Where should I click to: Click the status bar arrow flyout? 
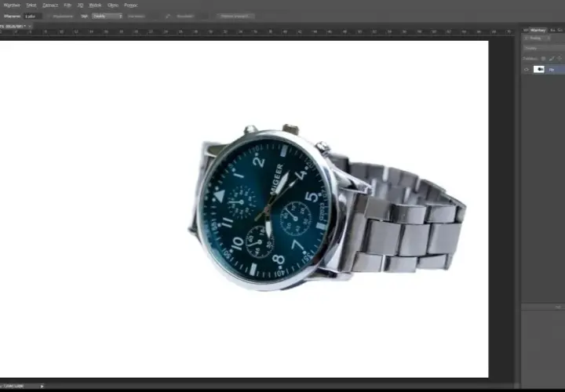[42, 387]
